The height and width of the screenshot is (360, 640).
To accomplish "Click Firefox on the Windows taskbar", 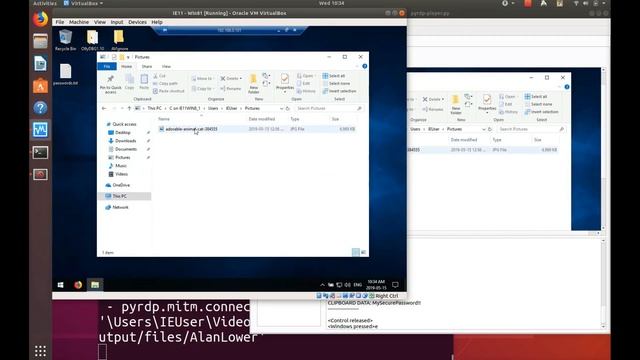I will 78,285.
